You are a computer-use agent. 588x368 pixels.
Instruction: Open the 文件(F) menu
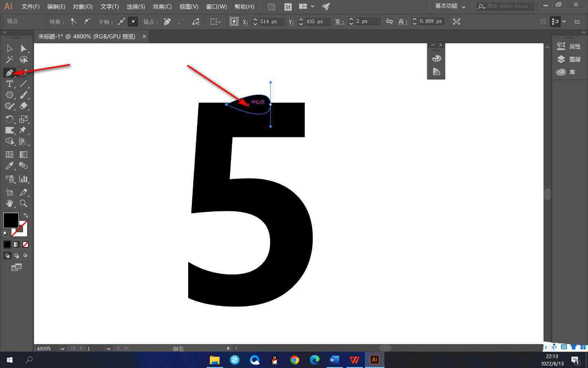pyautogui.click(x=31, y=7)
